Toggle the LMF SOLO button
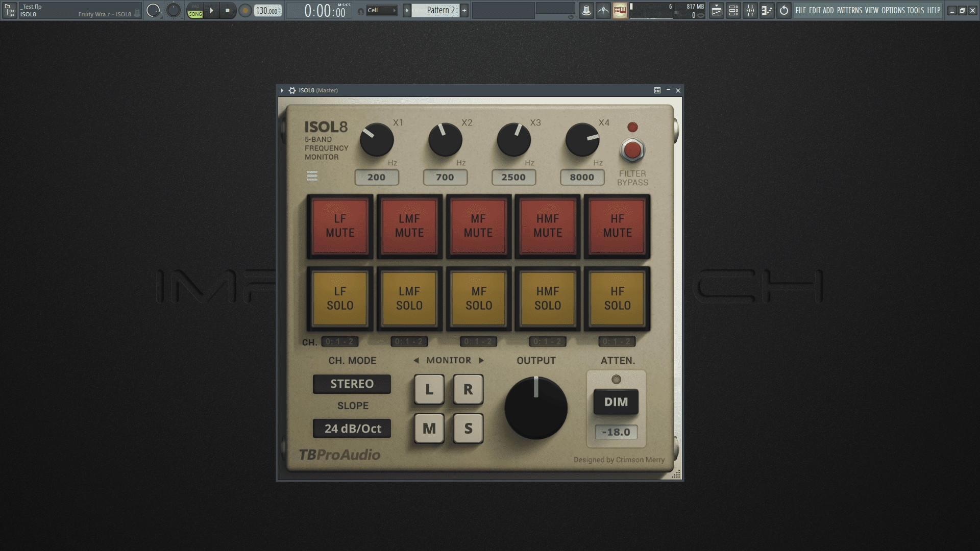This screenshot has width=980, height=551. [x=409, y=298]
